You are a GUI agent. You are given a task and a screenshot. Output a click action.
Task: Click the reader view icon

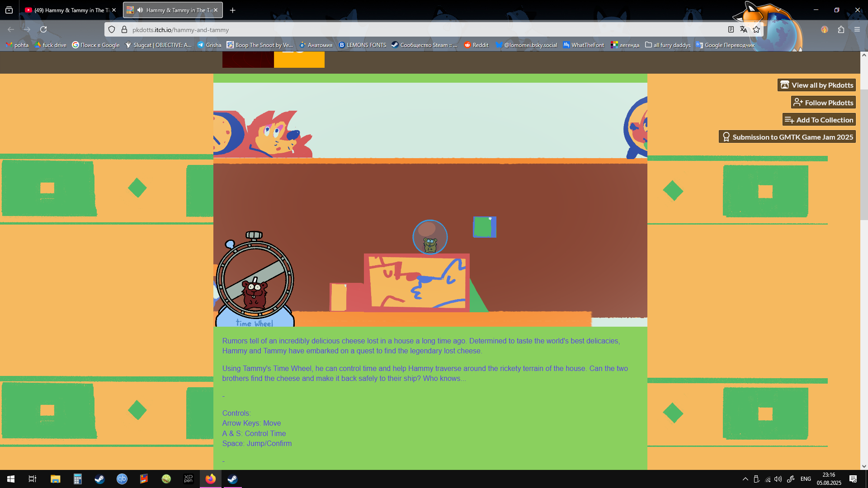tap(731, 29)
